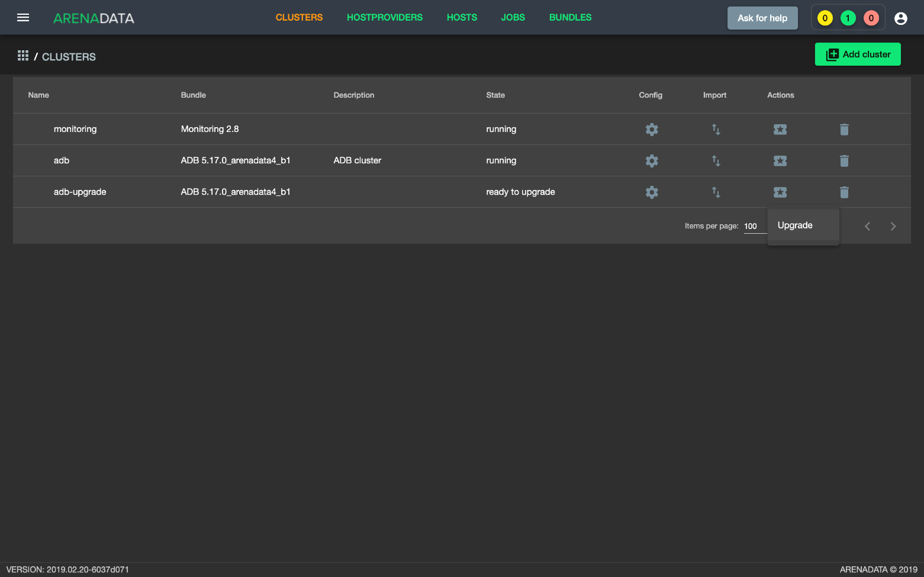Sort the table by Name column

pos(38,95)
